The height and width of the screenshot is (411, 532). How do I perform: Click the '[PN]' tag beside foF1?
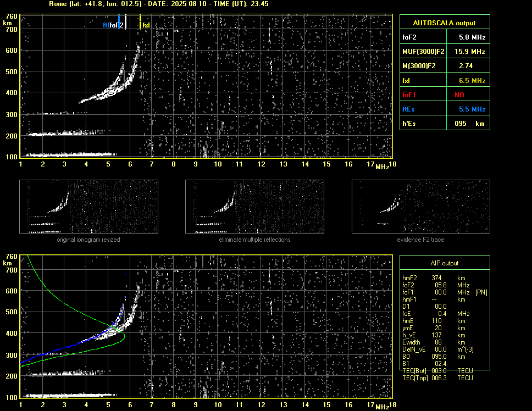(x=481, y=292)
